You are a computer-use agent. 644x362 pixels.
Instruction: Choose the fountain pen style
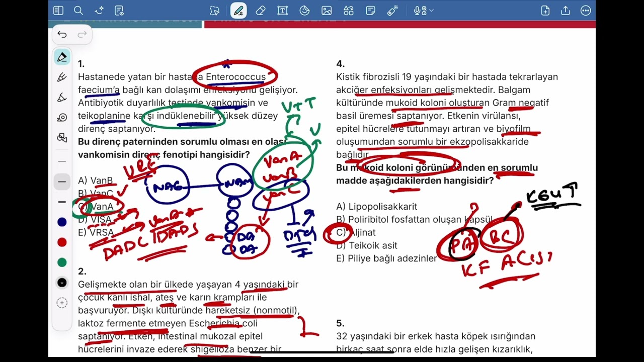click(x=62, y=77)
